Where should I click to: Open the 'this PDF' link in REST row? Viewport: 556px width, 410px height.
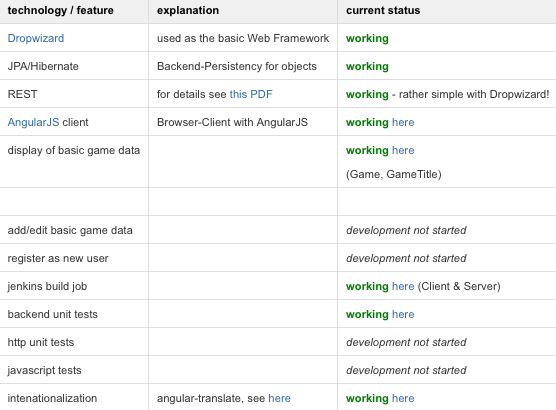(251, 94)
